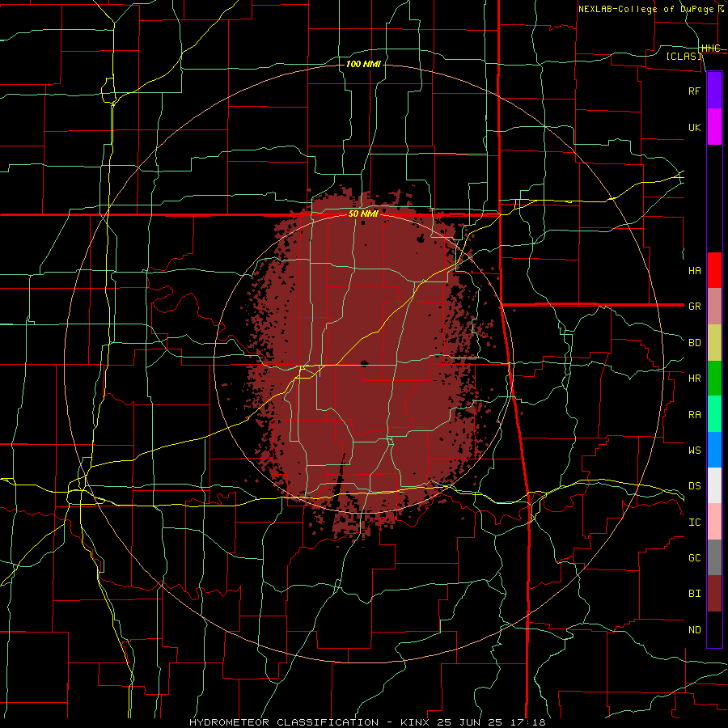Click the WS legend label
This screenshot has height=728, width=728.
pyautogui.click(x=695, y=450)
